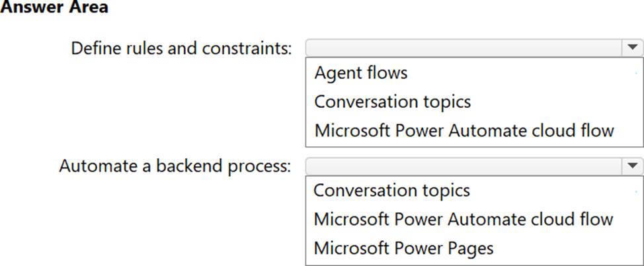Open the Define rules and constraints combo box
This screenshot has width=644, height=266.
pyautogui.click(x=463, y=48)
